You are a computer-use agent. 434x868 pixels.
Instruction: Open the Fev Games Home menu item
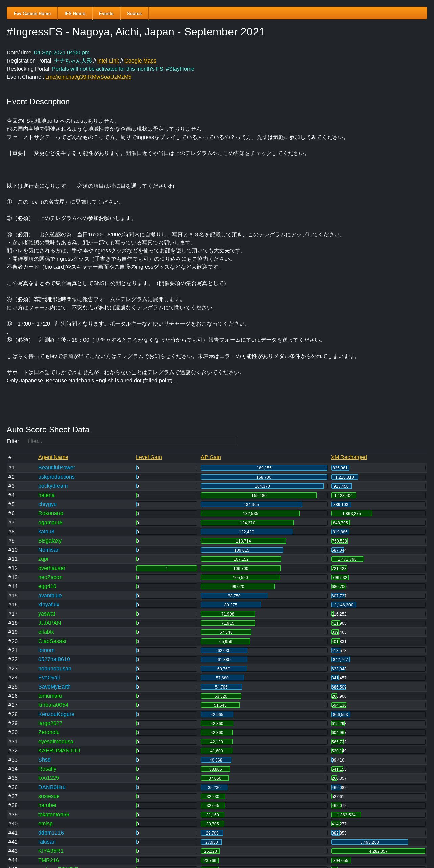tap(32, 14)
